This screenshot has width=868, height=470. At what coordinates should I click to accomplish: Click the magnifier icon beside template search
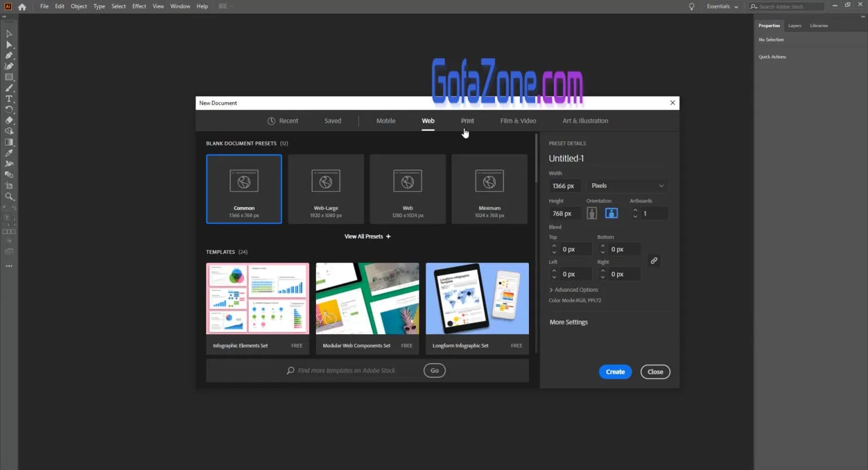[290, 370]
